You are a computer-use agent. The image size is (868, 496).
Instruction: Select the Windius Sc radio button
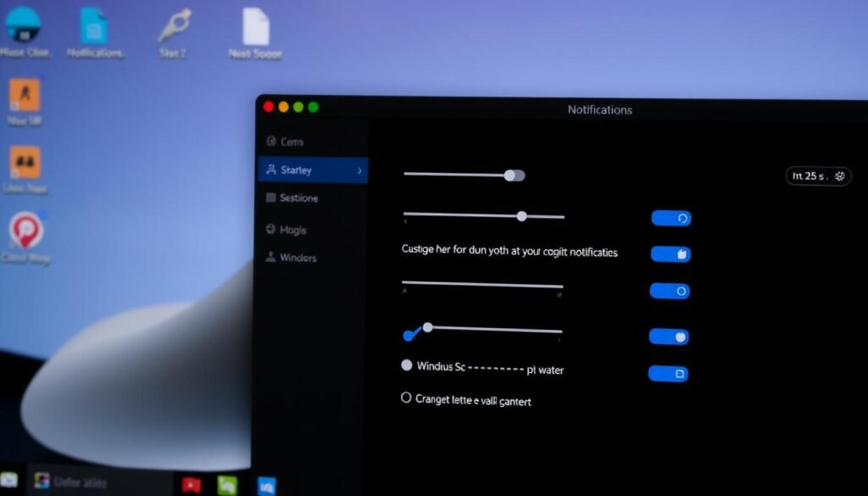[406, 365]
